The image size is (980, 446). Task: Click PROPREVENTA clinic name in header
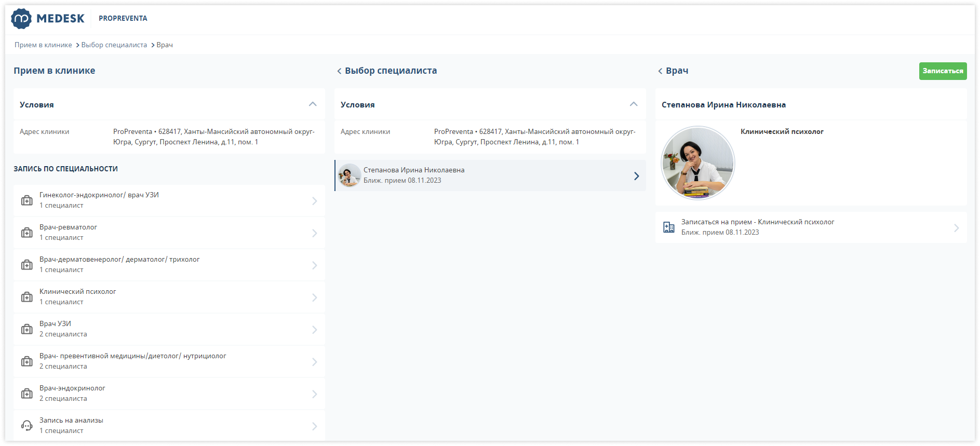pos(123,18)
